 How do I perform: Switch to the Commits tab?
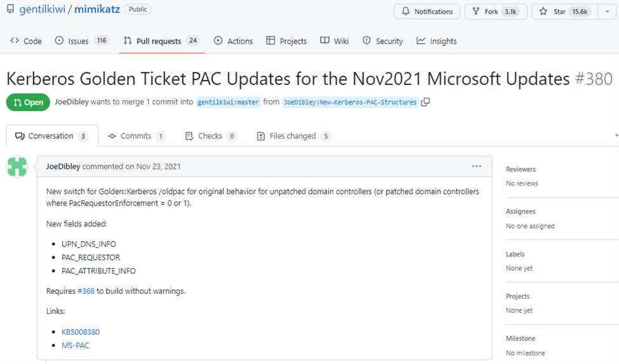click(136, 136)
